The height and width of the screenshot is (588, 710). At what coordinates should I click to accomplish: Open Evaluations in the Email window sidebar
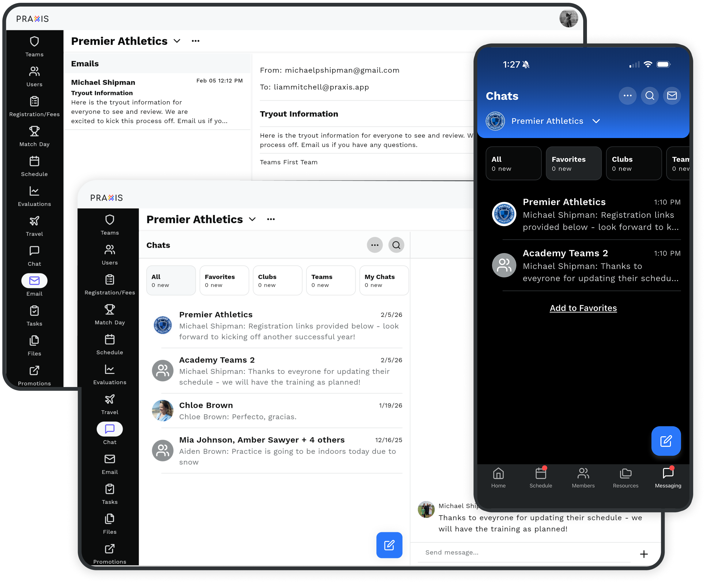[x=34, y=192]
